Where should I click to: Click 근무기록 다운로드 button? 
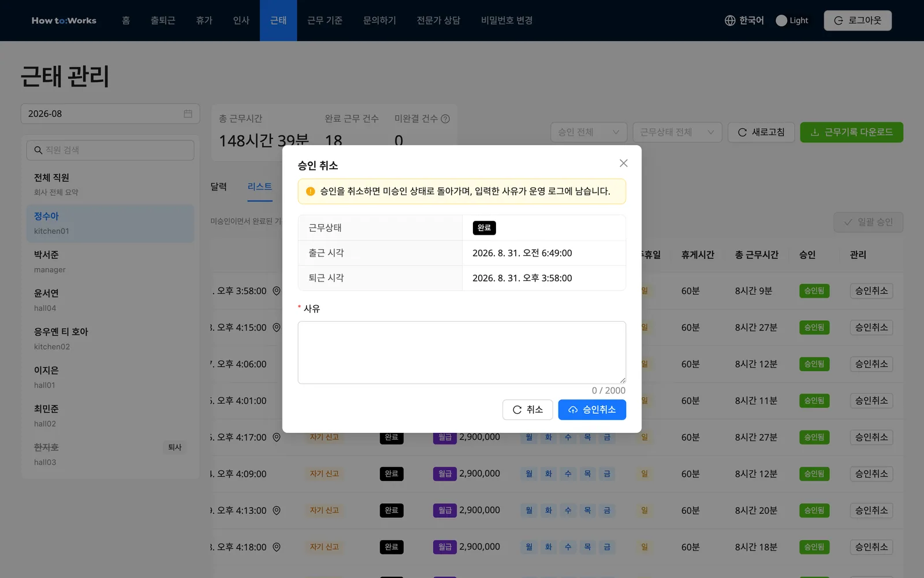click(851, 132)
